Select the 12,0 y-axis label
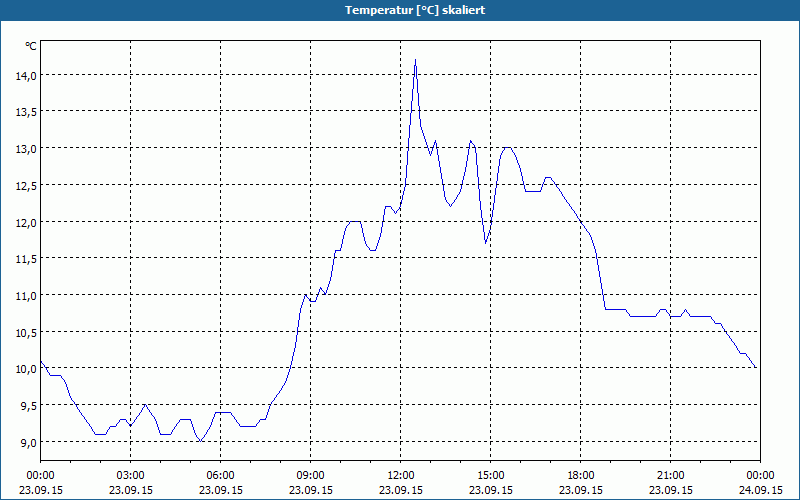Image resolution: width=800 pixels, height=500 pixels. [26, 222]
